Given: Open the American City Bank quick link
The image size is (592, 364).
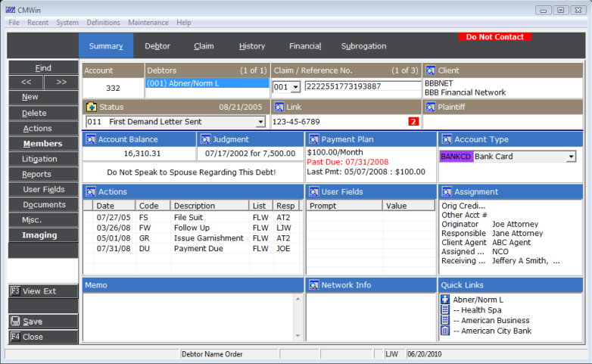Looking at the screenshot, I should tap(496, 331).
